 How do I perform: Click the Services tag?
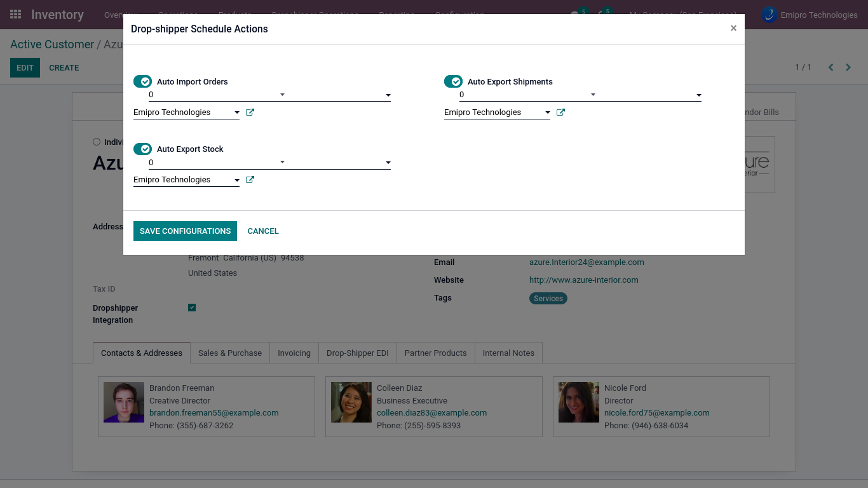[x=548, y=299]
